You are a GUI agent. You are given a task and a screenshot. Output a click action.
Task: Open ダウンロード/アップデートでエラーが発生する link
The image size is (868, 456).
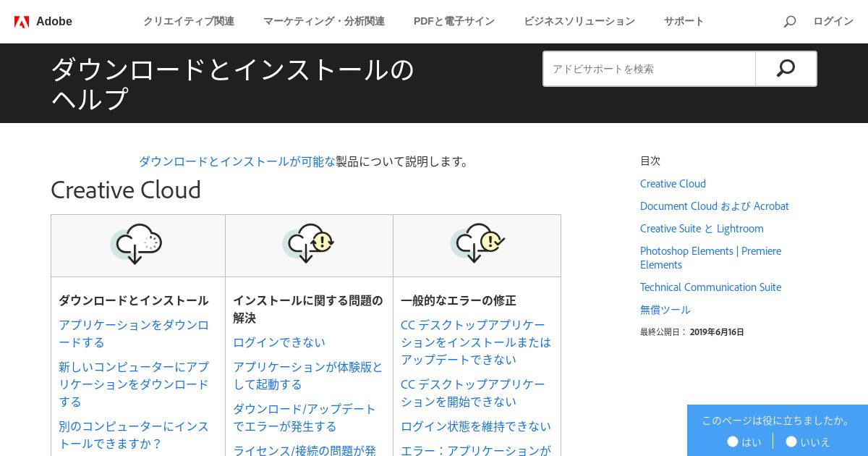[x=305, y=418]
